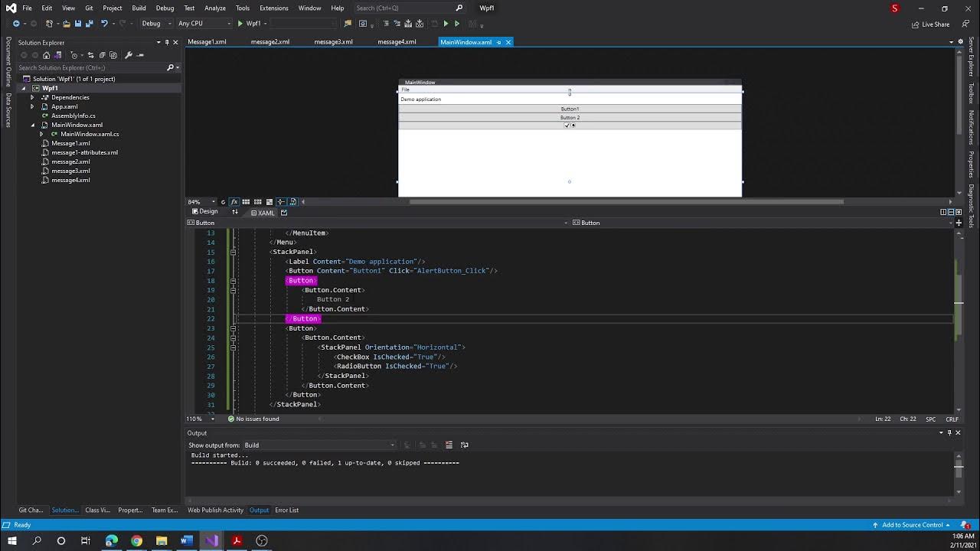980x551 pixels.
Task: Open the Debug configuration dropdown
Action: (156, 24)
